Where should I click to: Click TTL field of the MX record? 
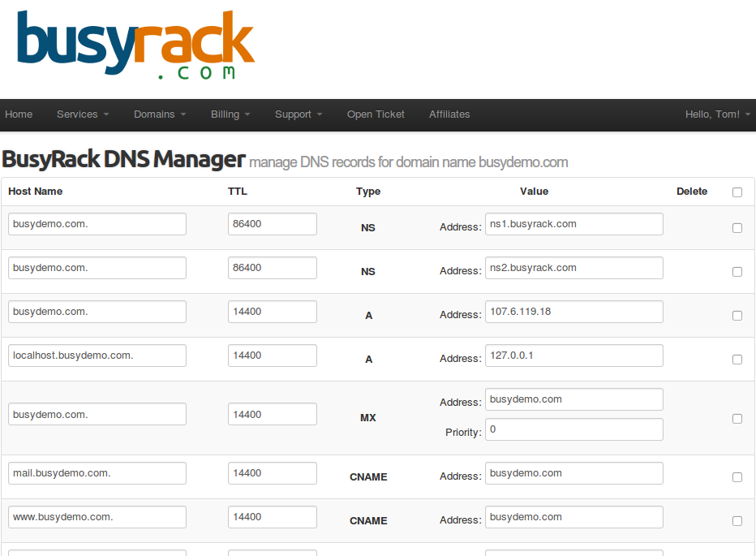(x=273, y=414)
